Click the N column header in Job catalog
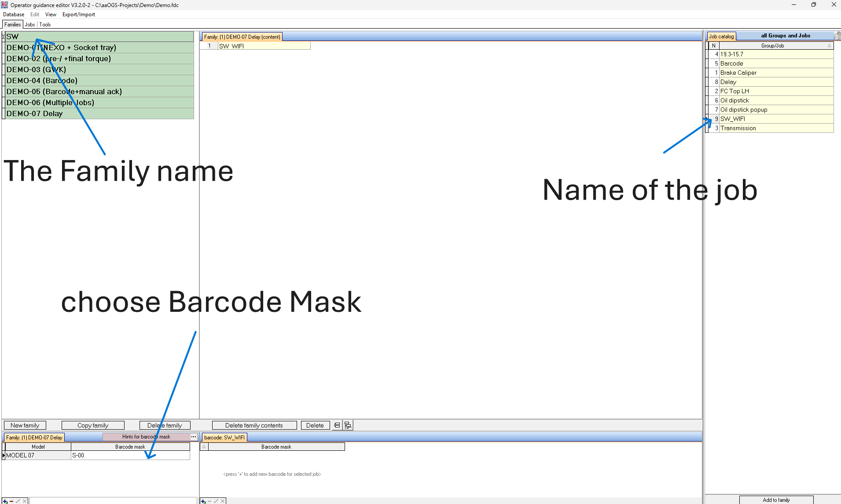The width and height of the screenshot is (841, 504). click(713, 46)
